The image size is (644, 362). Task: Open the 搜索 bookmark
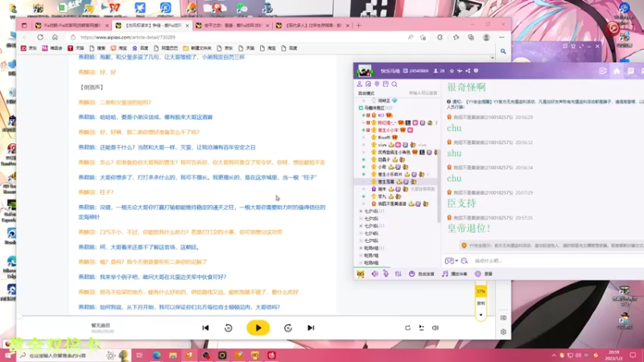coord(97,48)
